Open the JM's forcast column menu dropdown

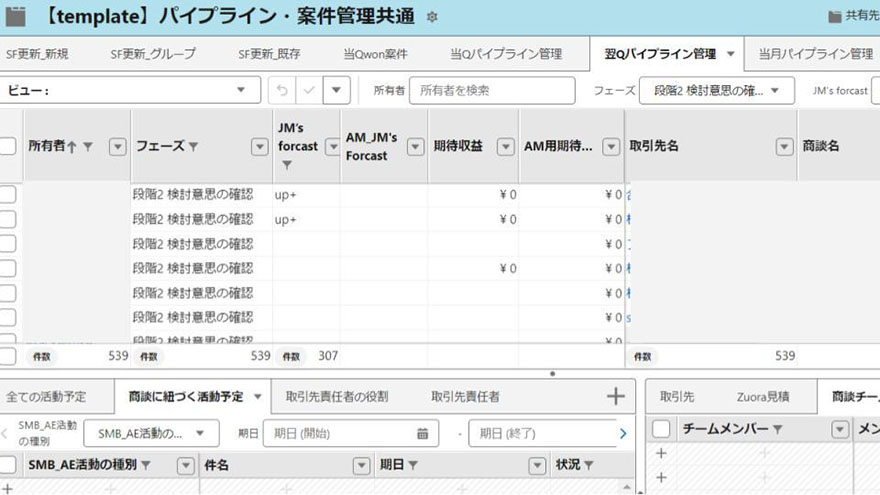333,146
